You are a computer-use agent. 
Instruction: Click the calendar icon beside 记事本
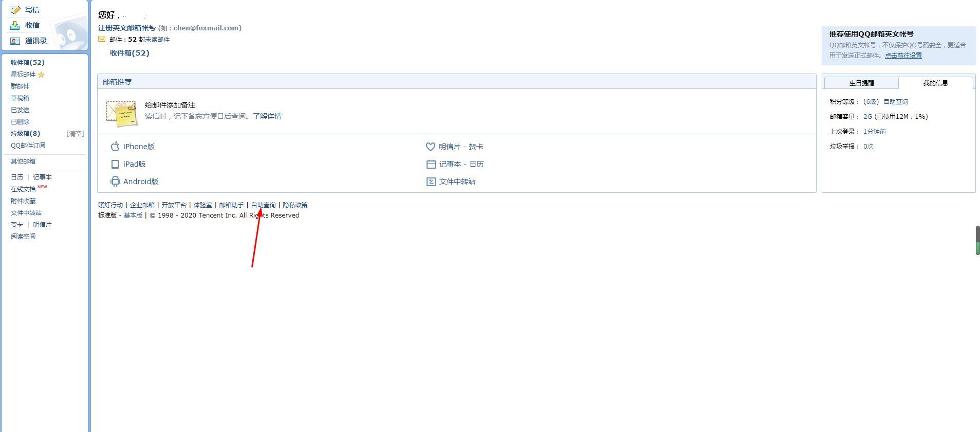[x=431, y=164]
